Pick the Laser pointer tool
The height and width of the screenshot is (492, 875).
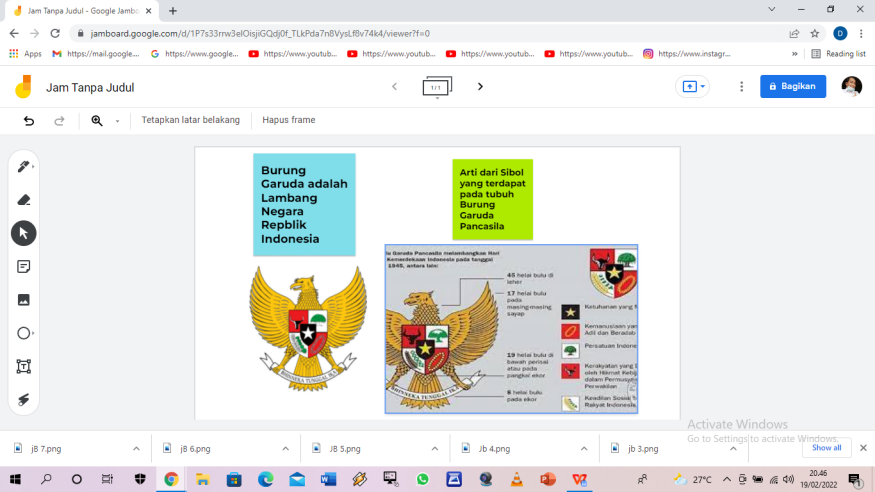point(23,399)
